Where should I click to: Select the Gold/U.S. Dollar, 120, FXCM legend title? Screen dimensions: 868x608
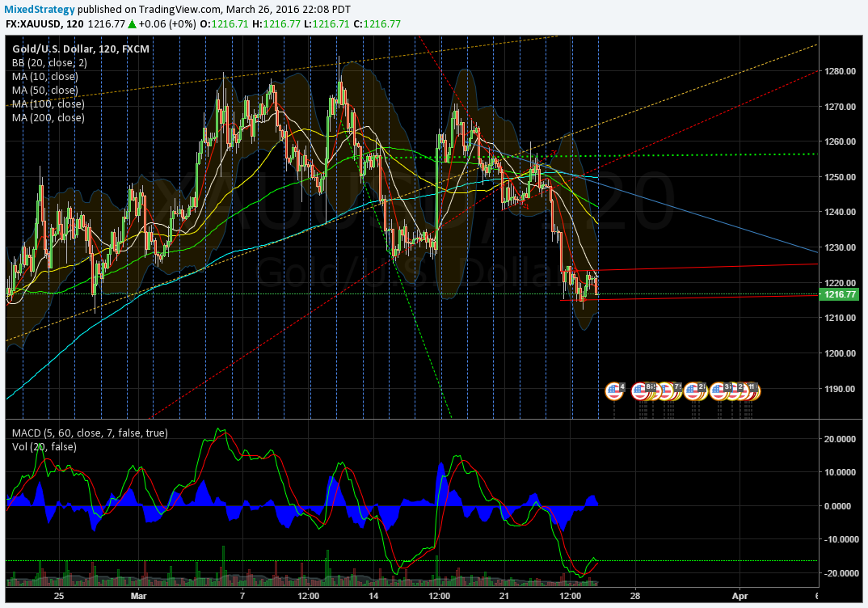pos(81,49)
